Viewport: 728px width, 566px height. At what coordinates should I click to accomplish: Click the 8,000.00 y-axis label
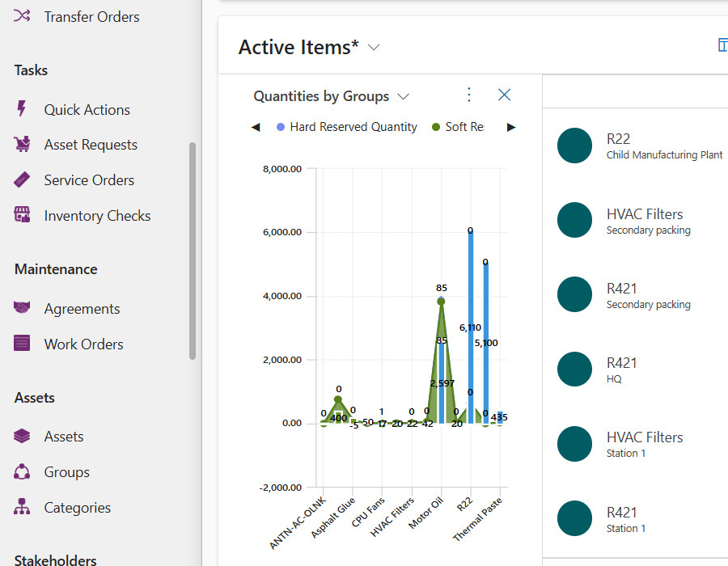pyautogui.click(x=282, y=169)
